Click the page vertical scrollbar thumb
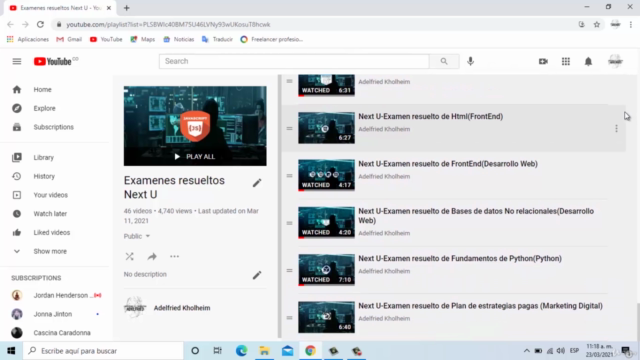 click(637, 322)
